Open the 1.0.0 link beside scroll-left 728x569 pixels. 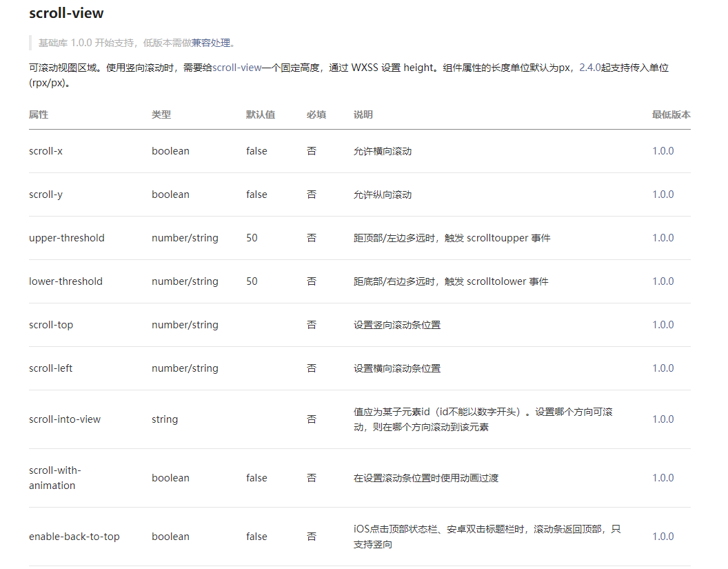click(663, 368)
